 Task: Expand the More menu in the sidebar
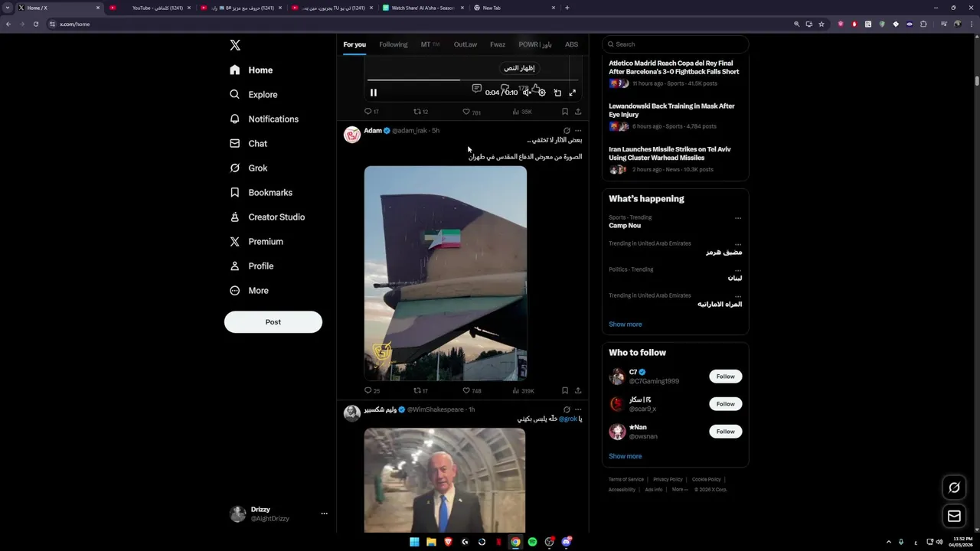[x=250, y=290]
